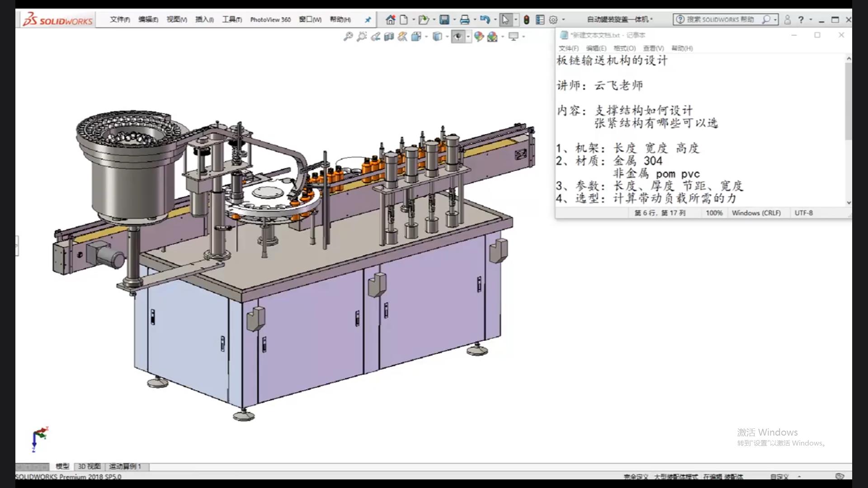868x488 pixels.
Task: Click Notepad scrollbar down arrow
Action: tap(849, 202)
